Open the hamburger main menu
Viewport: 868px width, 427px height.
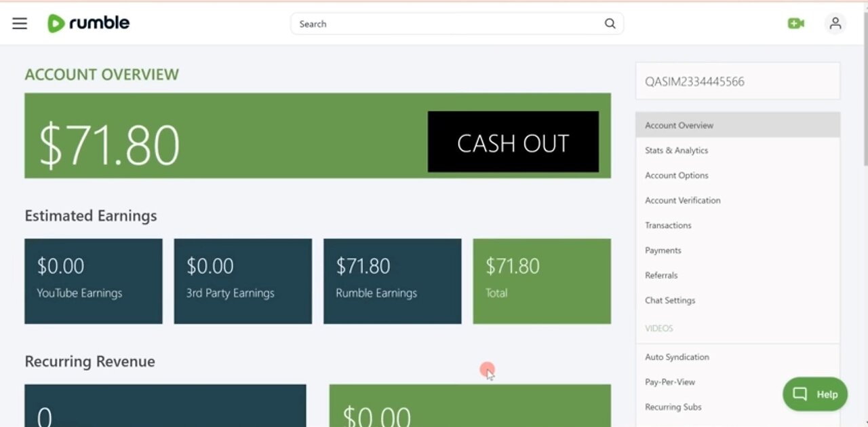coord(20,24)
